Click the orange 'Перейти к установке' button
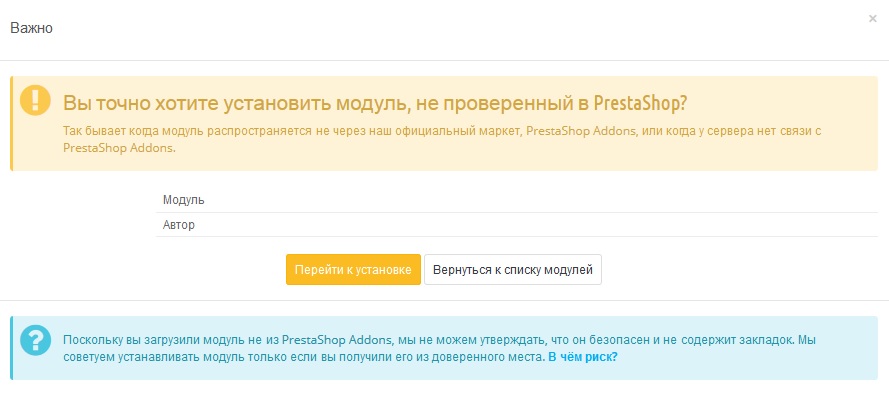The height and width of the screenshot is (404, 889). pyautogui.click(x=353, y=270)
